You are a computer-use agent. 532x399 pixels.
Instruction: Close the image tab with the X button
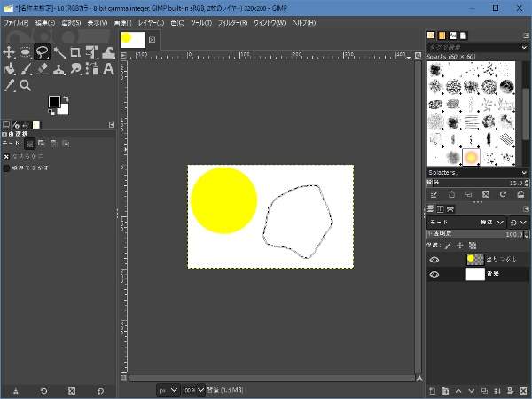click(x=152, y=40)
